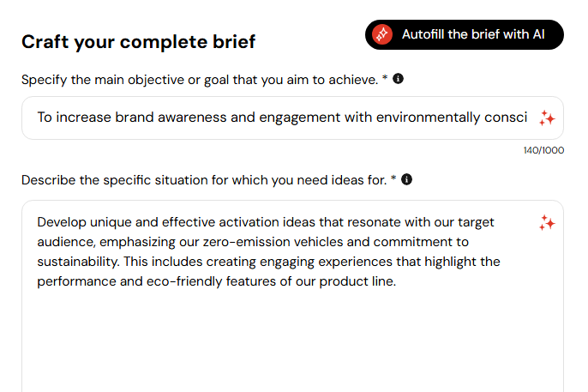
Task: Click the asterisk after main objective label
Action: 385,78
